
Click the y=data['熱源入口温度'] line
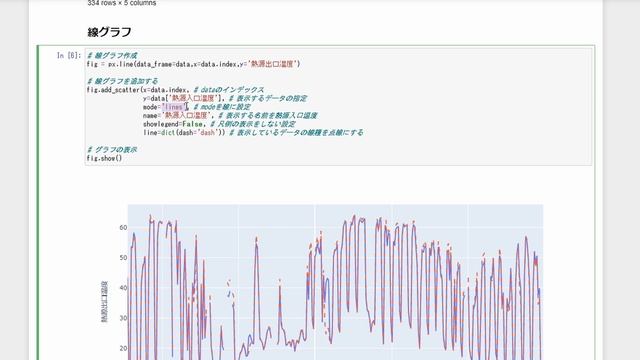[225, 98]
